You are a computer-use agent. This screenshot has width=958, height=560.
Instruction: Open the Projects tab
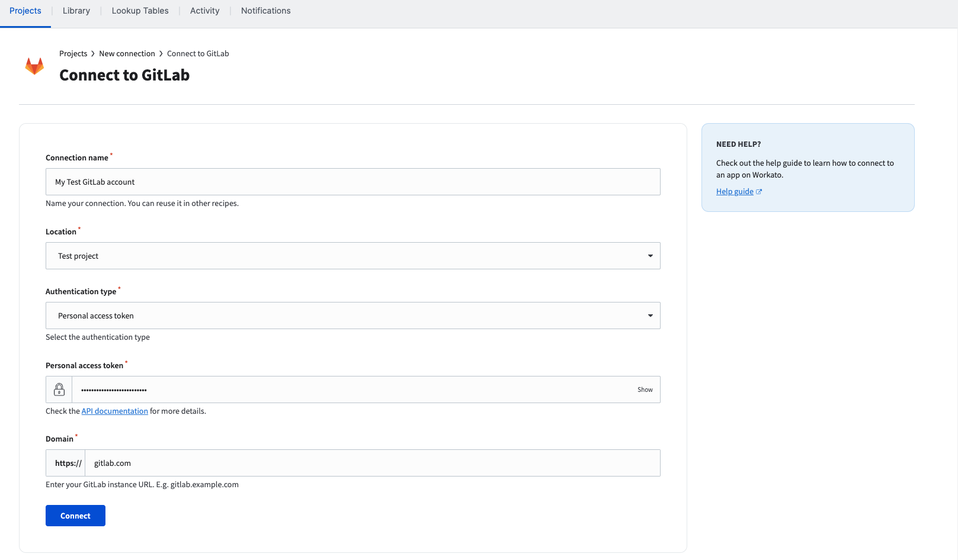click(x=25, y=11)
